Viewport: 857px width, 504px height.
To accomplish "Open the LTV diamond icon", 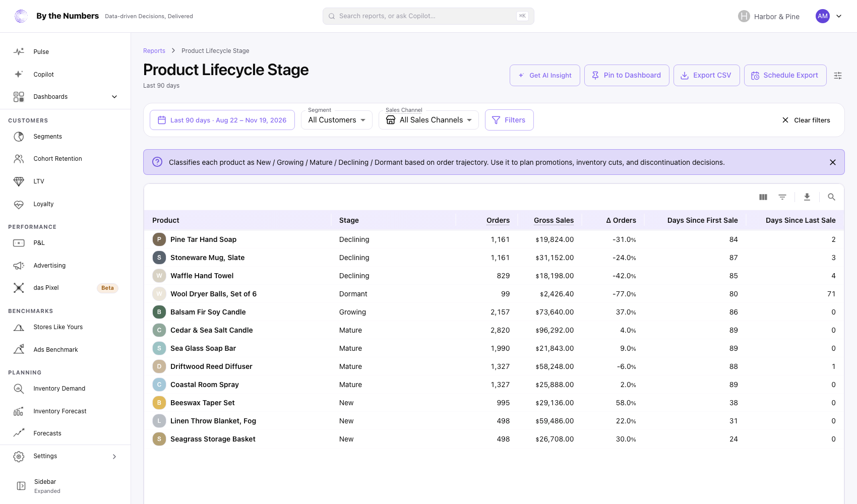I will point(19,181).
